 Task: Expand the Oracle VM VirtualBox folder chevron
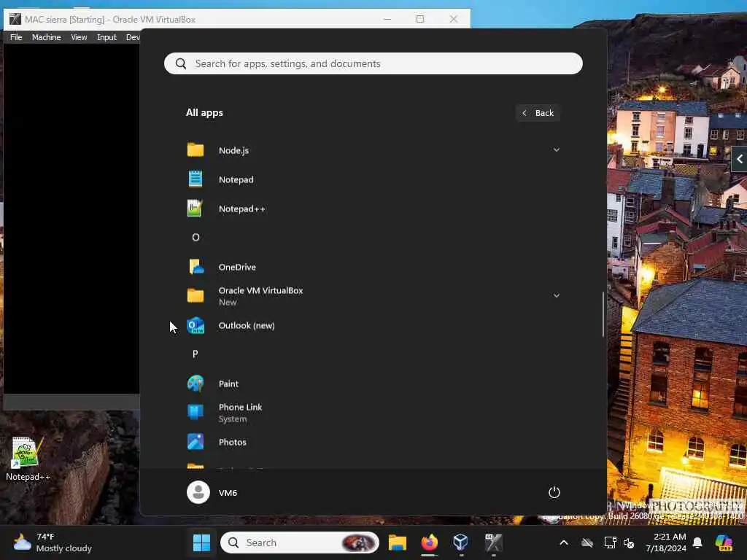click(x=556, y=296)
